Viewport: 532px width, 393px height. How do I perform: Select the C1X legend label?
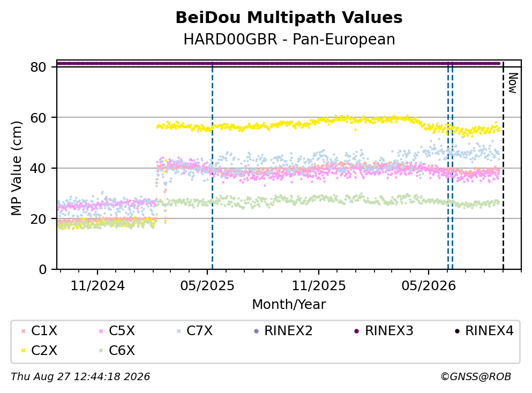click(44, 331)
